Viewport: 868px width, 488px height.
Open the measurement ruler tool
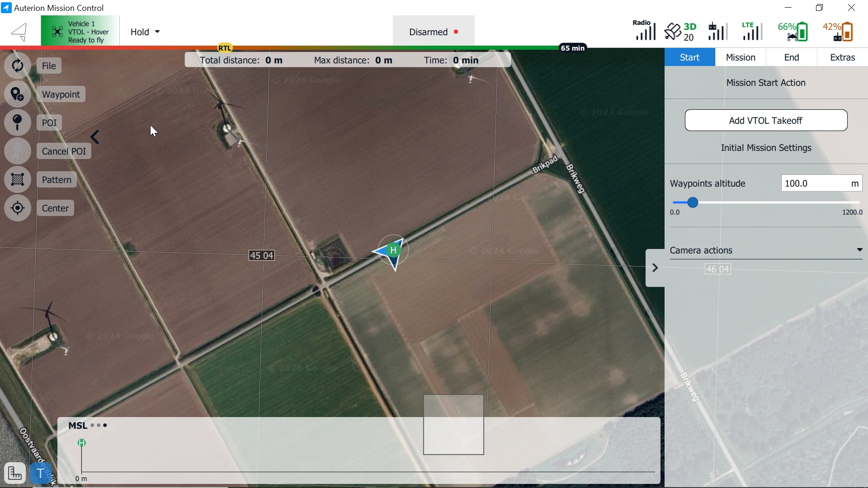pyautogui.click(x=14, y=473)
